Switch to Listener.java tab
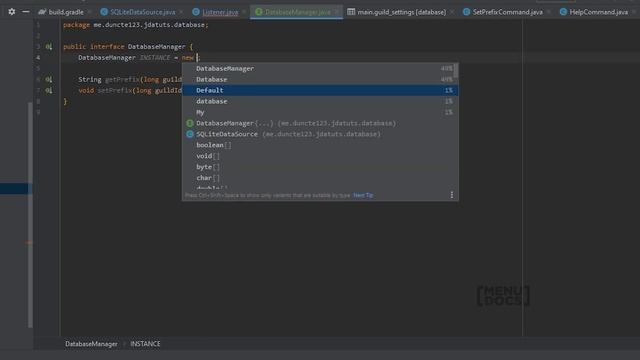The image size is (640, 360). [220, 12]
